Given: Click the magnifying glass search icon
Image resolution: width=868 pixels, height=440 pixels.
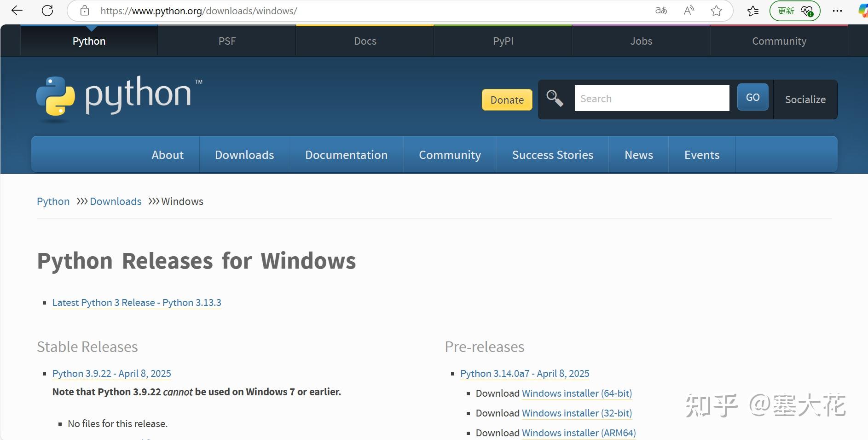Looking at the screenshot, I should click(x=555, y=98).
